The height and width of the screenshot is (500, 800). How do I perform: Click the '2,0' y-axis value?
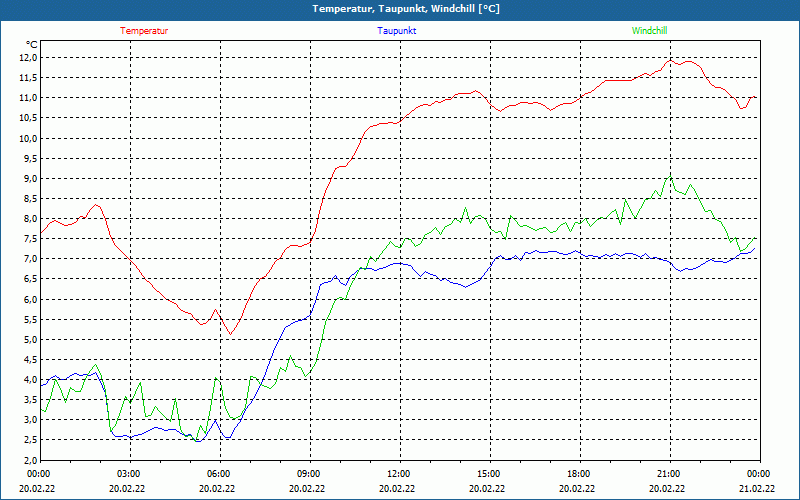[31, 460]
